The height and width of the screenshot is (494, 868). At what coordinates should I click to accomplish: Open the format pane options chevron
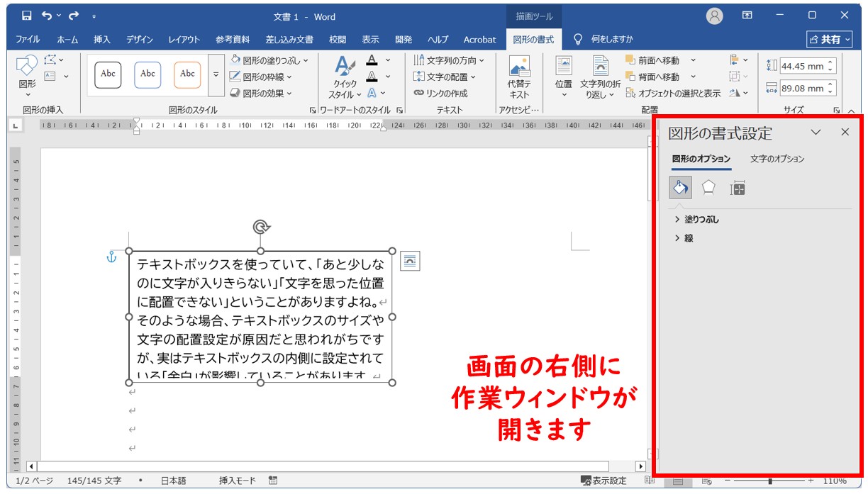[816, 133]
